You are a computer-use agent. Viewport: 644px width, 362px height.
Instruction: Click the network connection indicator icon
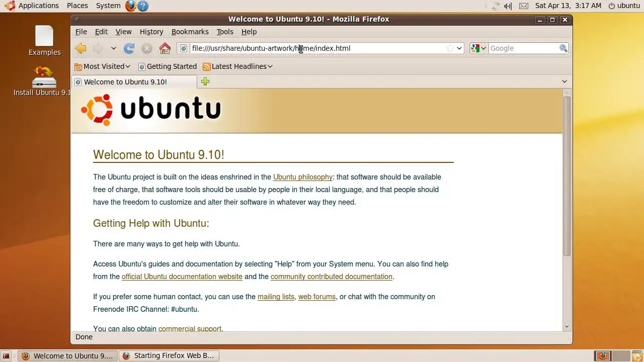496,6
